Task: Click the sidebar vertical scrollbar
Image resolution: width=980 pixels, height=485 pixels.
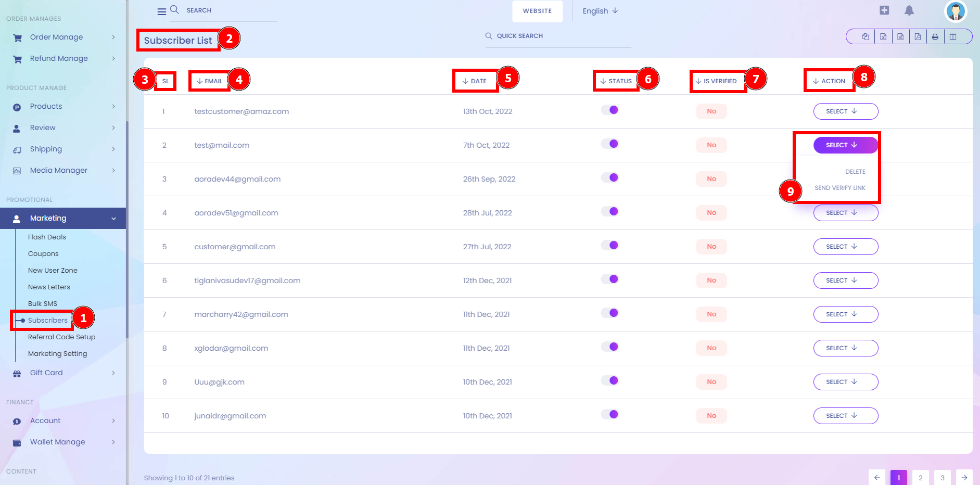Action: (x=127, y=229)
